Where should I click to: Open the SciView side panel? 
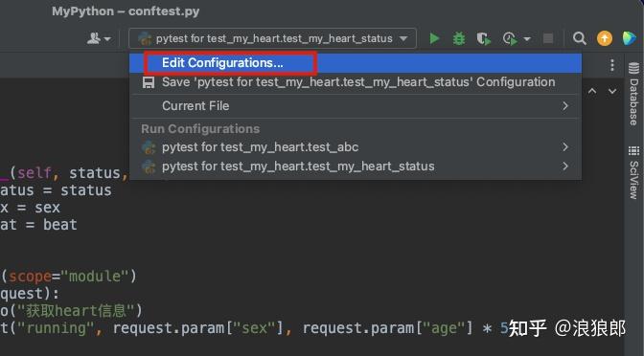633,172
